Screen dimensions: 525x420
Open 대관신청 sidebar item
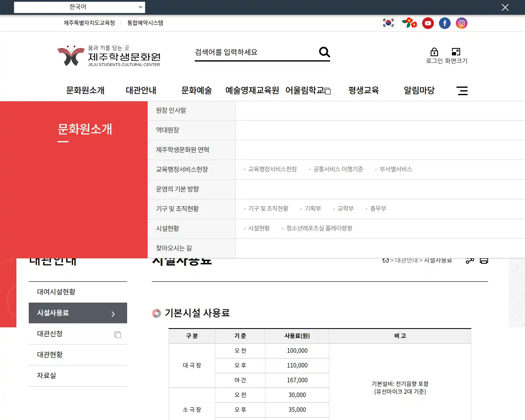pyautogui.click(x=78, y=334)
